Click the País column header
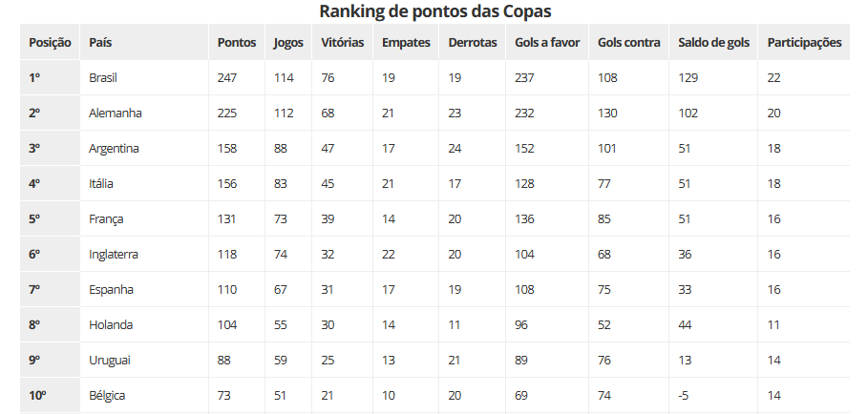The height and width of the screenshot is (414, 868). pyautogui.click(x=101, y=43)
